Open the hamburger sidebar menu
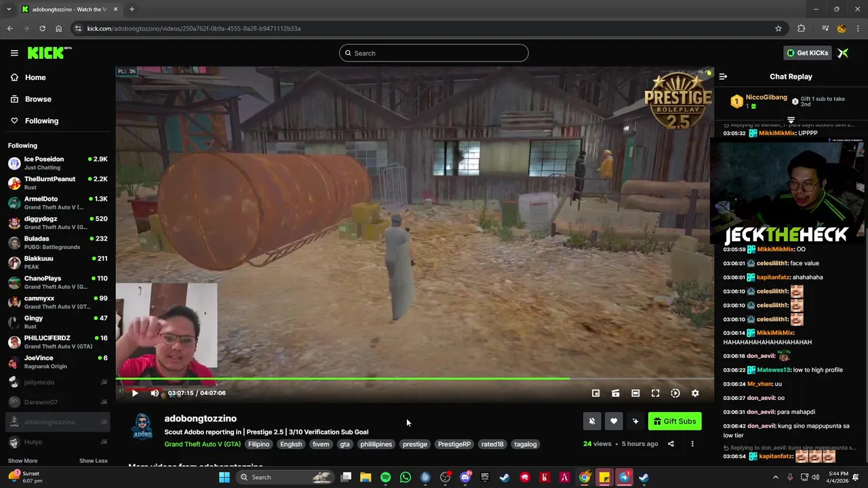Viewport: 868px width, 488px height. coord(14,53)
